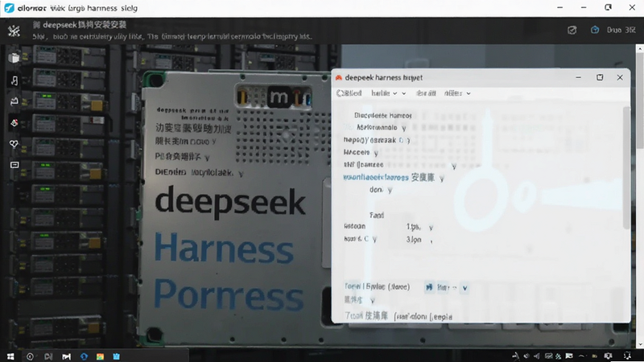
Task: Click the main window scrollbar down arrow
Action: (640, 345)
